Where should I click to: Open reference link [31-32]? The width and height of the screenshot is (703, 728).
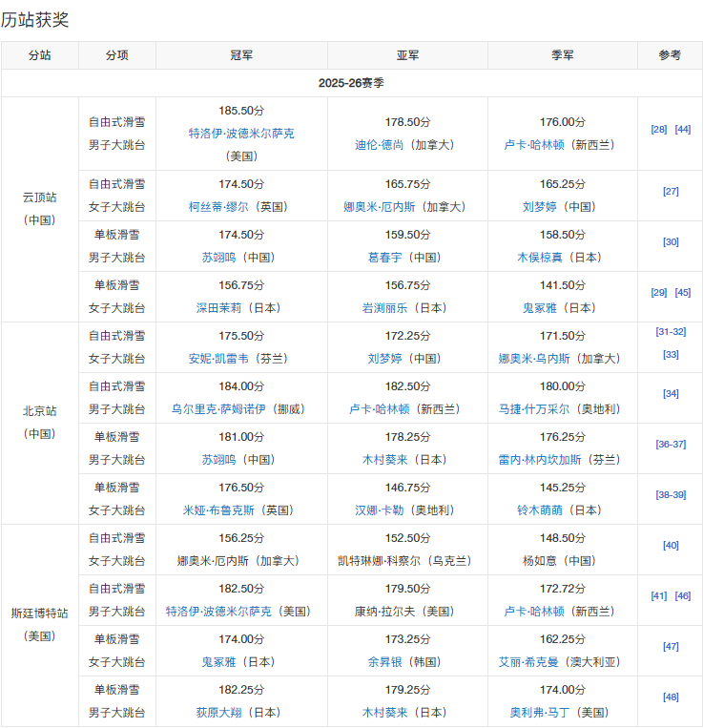[671, 331]
